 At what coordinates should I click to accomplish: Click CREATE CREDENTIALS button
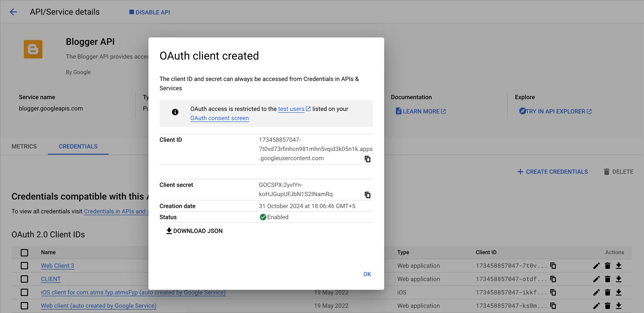(x=552, y=172)
